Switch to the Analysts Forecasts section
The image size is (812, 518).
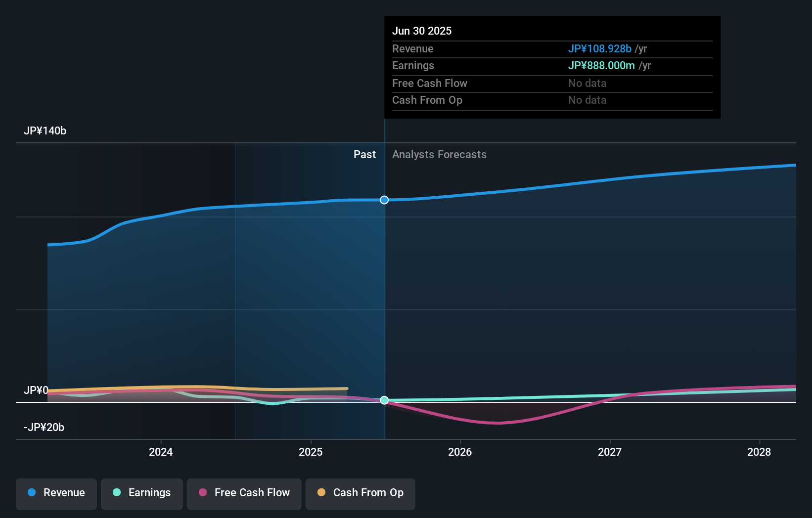point(439,154)
